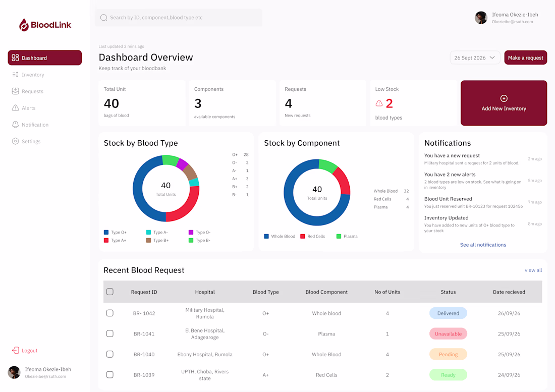Click the search magnifier icon
The height and width of the screenshot is (392, 555).
(103, 18)
